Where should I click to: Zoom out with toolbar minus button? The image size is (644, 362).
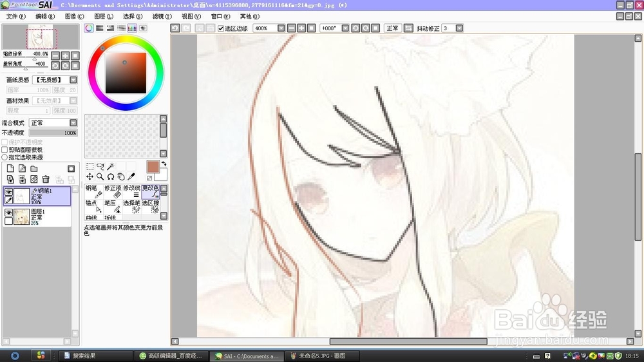[292, 28]
